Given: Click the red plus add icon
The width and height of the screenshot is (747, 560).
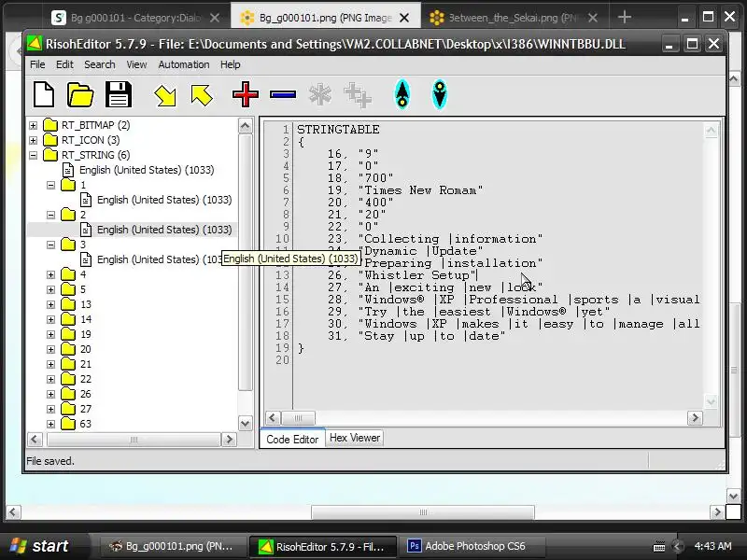Looking at the screenshot, I should pyautogui.click(x=246, y=94).
